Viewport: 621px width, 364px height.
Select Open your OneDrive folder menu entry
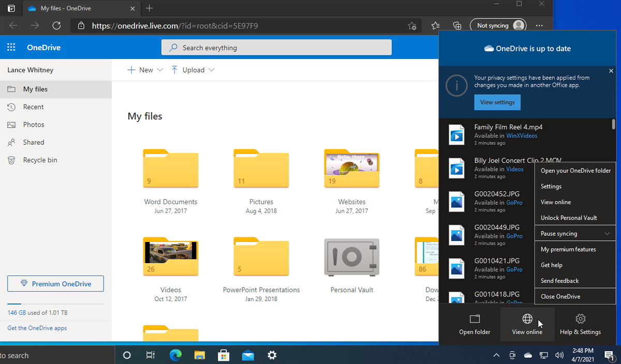pyautogui.click(x=575, y=171)
